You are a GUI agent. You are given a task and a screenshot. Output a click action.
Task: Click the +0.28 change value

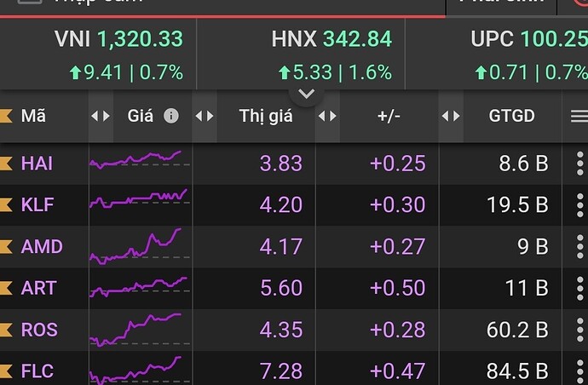(398, 330)
